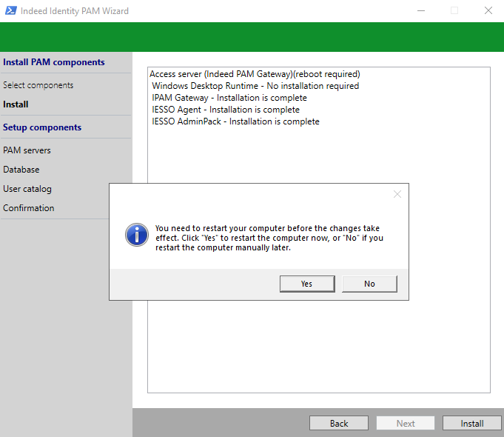Image resolution: width=504 pixels, height=437 pixels.
Task: Close the PAM Wizard window
Action: 488,11
